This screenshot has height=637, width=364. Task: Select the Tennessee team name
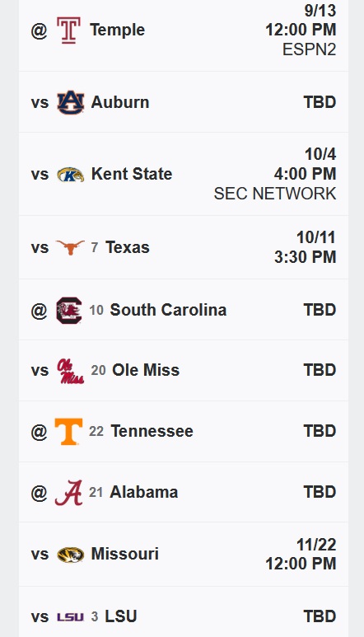(x=152, y=431)
